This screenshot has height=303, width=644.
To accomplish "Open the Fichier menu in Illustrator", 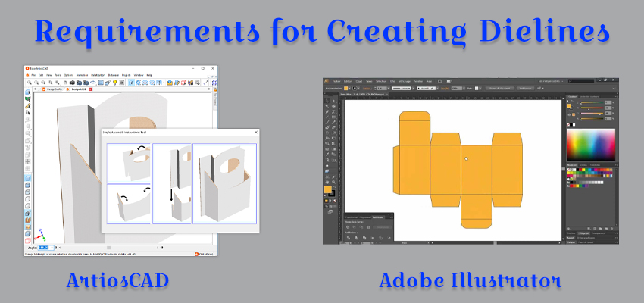I will tap(336, 81).
